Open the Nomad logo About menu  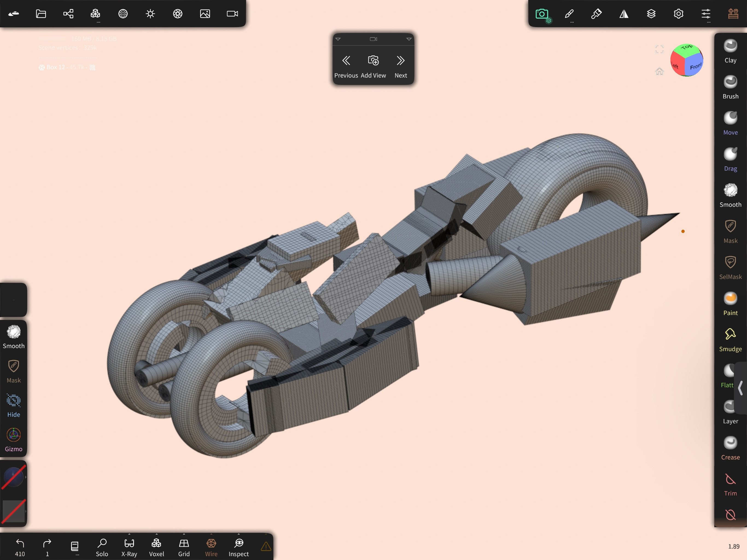pos(13,14)
